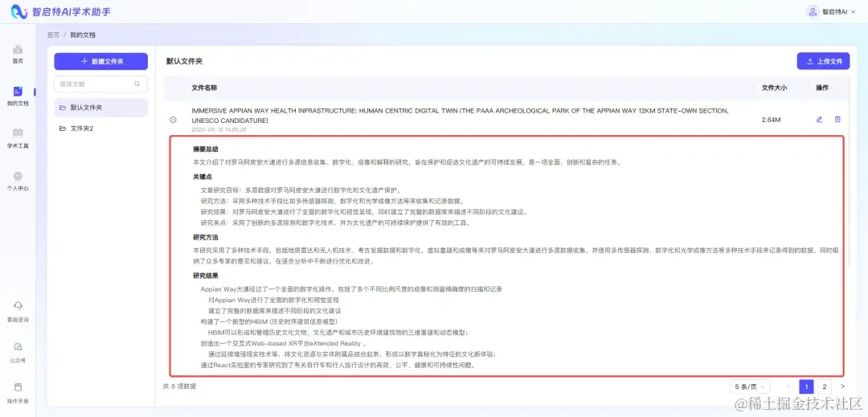The width and height of the screenshot is (868, 417).
Task: Select the 默认文件夹 folder
Action: (100, 108)
